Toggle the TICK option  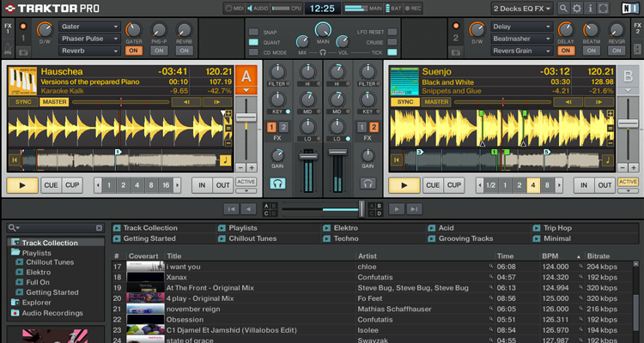(x=392, y=52)
